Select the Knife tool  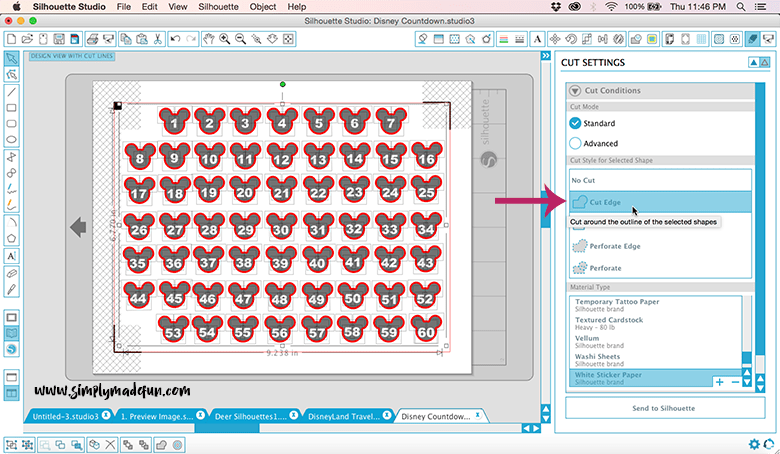coord(11,289)
